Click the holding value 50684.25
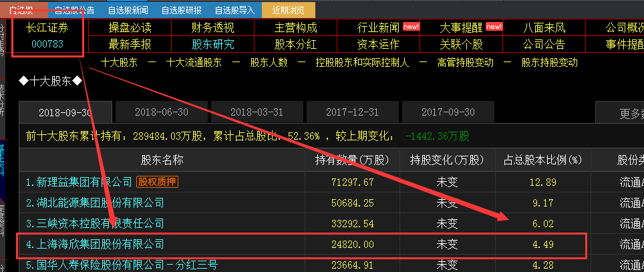Image resolution: width=644 pixels, height=272 pixels. pos(352,202)
